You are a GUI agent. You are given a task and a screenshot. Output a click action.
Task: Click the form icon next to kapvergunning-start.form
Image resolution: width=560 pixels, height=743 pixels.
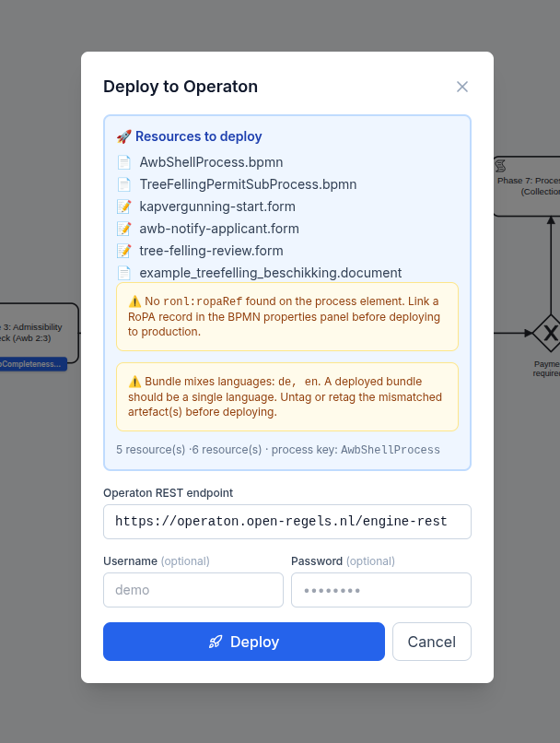(x=124, y=206)
